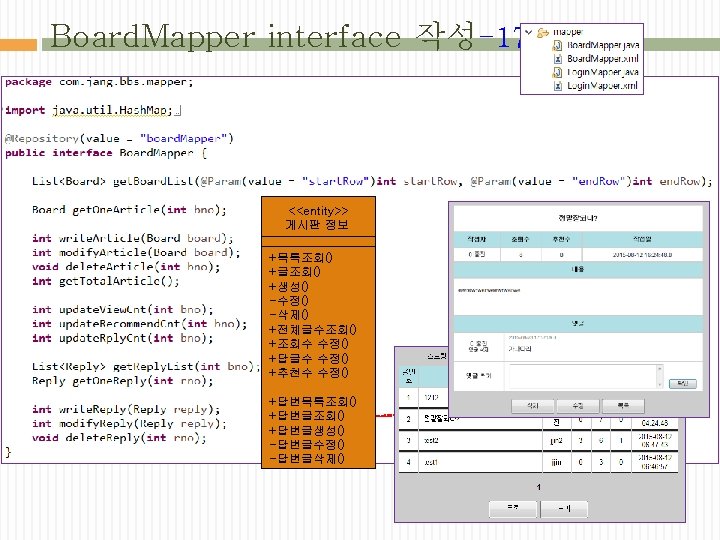Image resolution: width=720 pixels, height=540 pixels.
Task: Click the modifyReply(Reply reply) line
Action: point(129,423)
